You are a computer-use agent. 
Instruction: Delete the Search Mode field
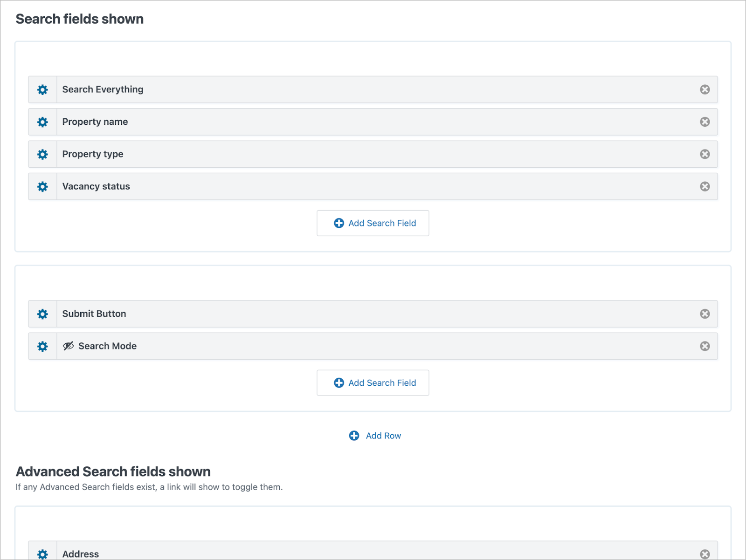(705, 346)
